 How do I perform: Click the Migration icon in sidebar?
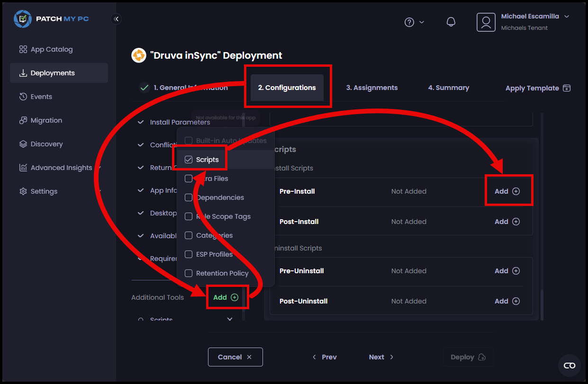coord(23,120)
